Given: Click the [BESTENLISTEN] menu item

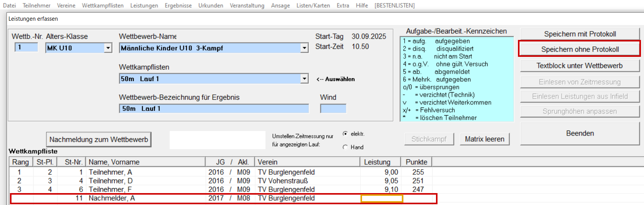Looking at the screenshot, I should 395,5.
